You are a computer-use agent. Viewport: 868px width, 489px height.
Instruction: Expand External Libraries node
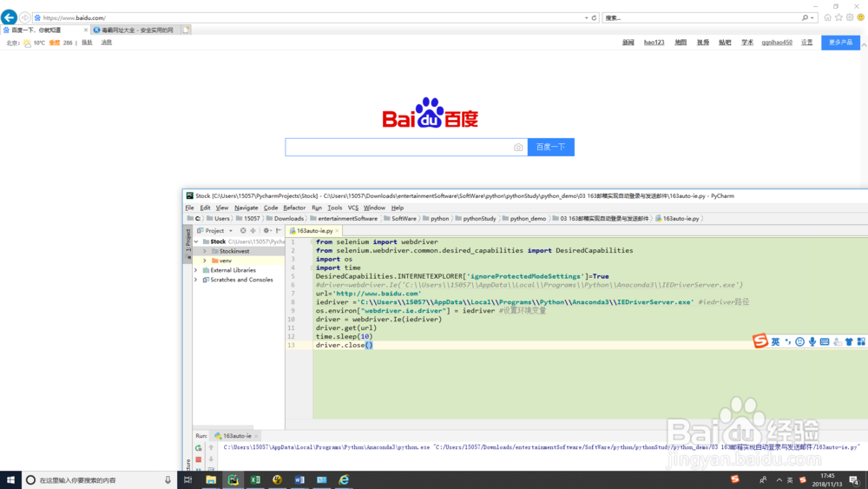[196, 270]
